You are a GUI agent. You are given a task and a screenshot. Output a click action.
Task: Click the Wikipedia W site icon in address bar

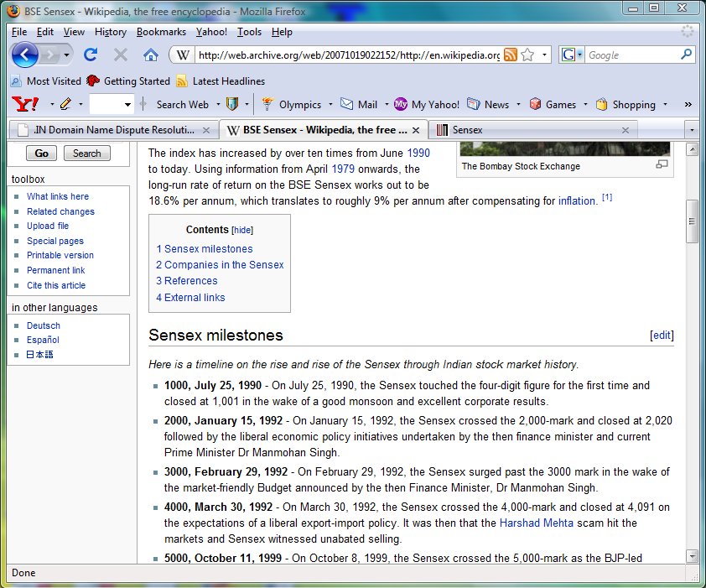182,55
